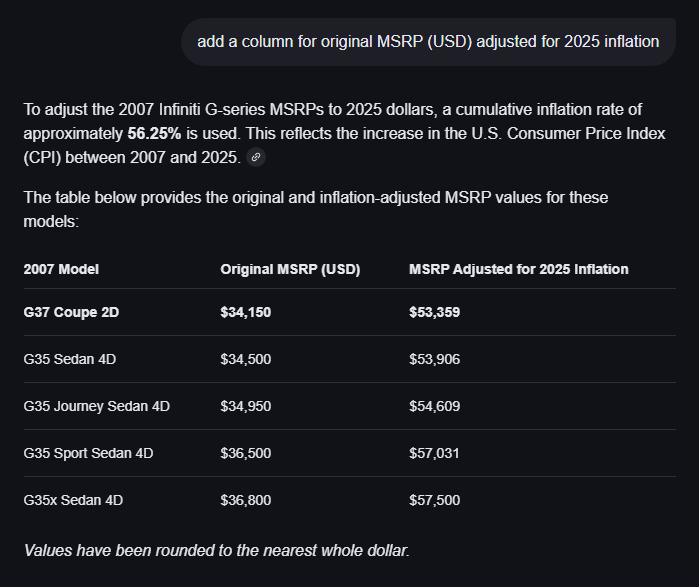
Task: Click the $53,359 adjusted price cell
Action: tap(435, 312)
